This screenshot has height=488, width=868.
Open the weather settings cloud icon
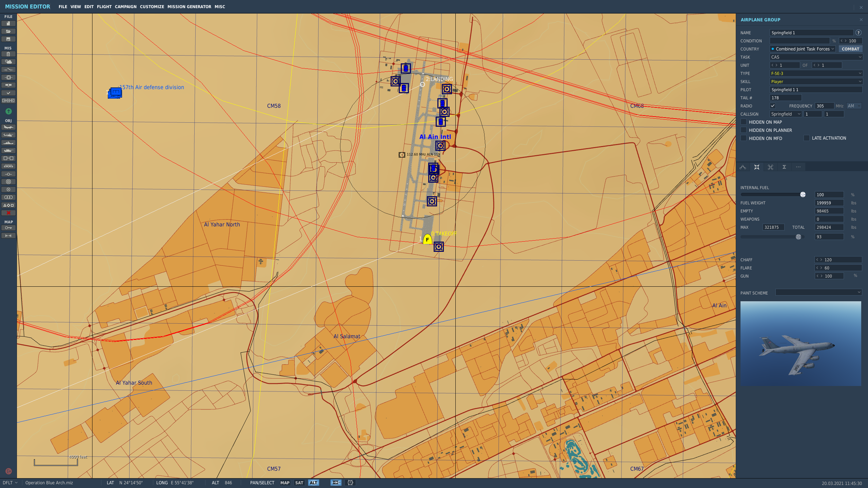[8, 62]
